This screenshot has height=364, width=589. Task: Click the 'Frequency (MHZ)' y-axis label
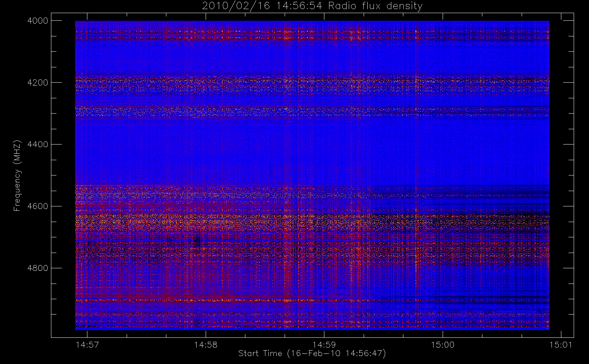(x=17, y=175)
